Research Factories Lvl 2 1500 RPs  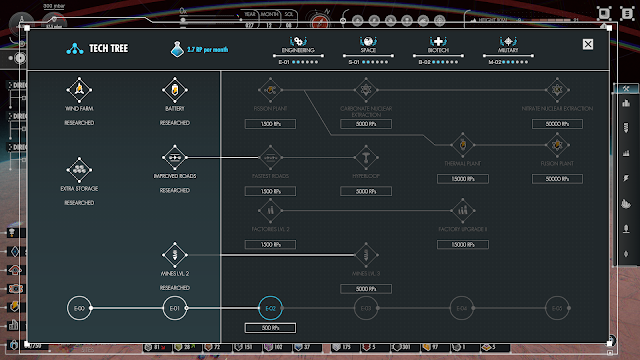pos(270,244)
